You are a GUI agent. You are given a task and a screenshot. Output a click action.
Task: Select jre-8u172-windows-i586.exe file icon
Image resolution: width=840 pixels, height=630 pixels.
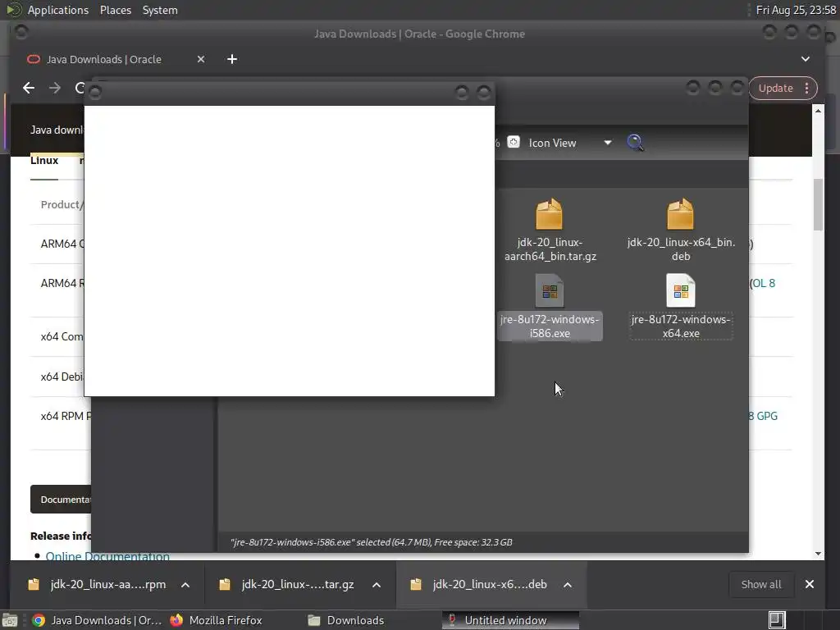[550, 291]
